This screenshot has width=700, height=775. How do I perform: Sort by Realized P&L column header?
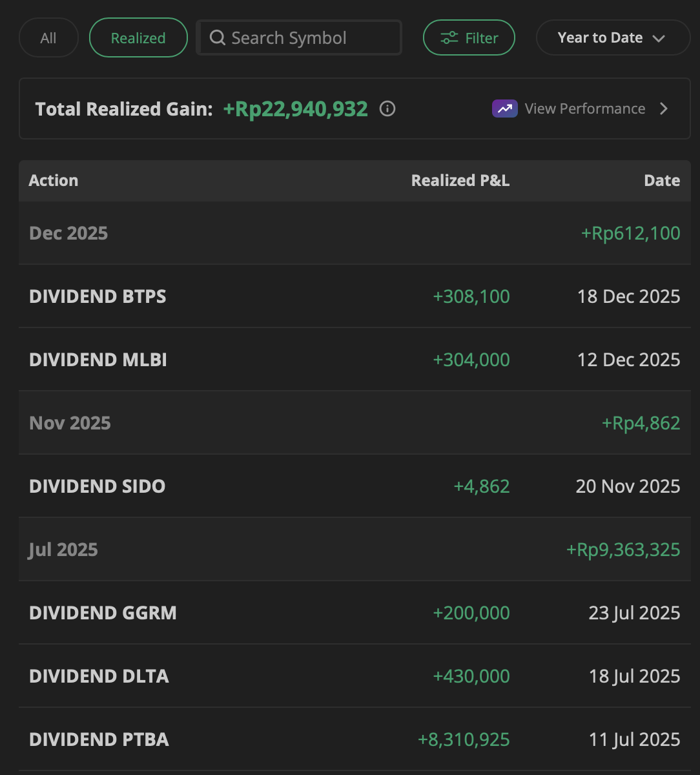(x=460, y=181)
